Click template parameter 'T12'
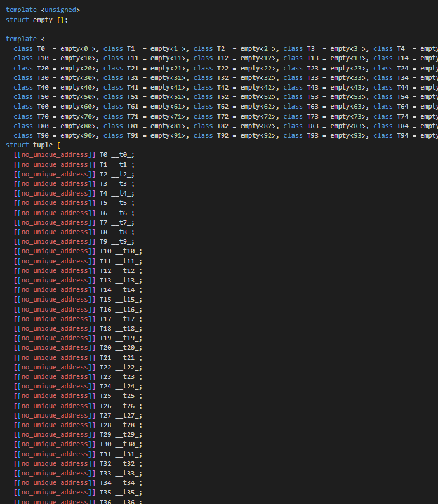The width and height of the screenshot is (438, 504). click(223, 58)
